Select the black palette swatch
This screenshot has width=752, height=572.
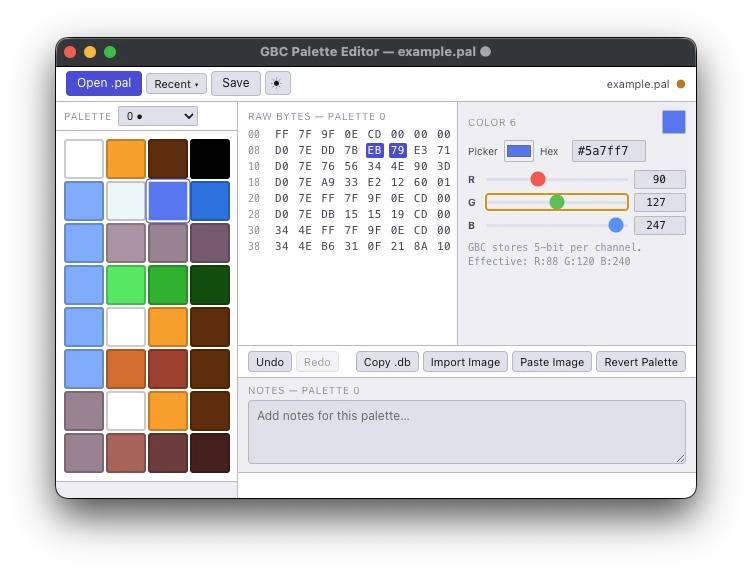tap(210, 159)
